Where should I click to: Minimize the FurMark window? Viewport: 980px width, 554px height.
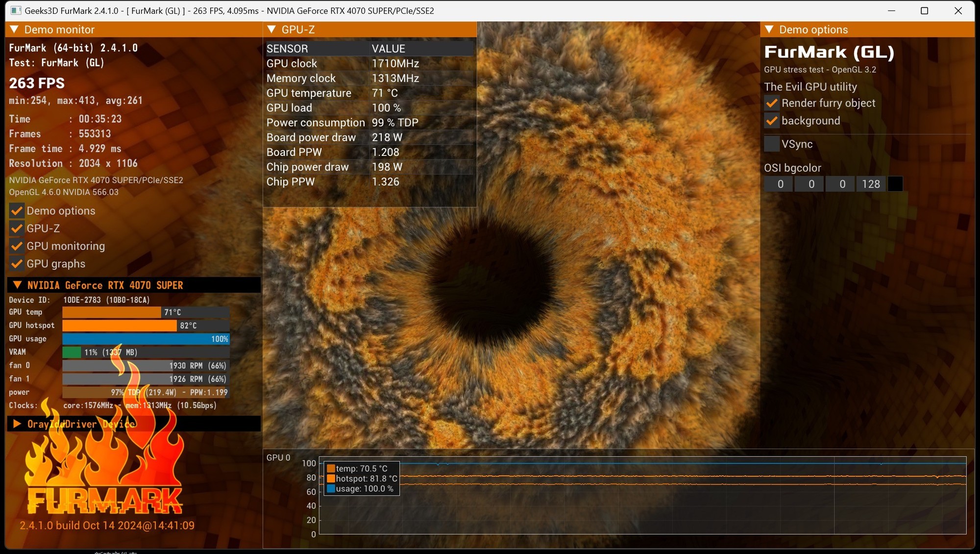point(891,10)
